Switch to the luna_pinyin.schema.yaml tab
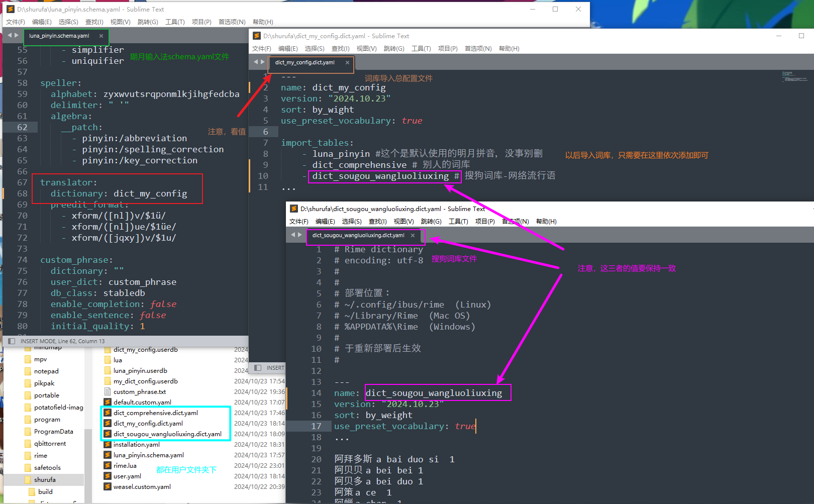814x504 pixels. click(59, 36)
